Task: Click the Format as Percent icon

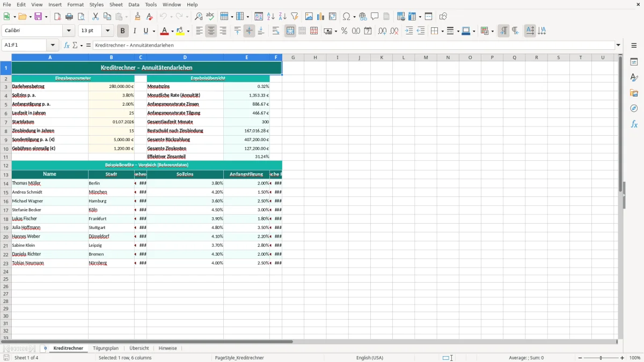Action: point(345,31)
